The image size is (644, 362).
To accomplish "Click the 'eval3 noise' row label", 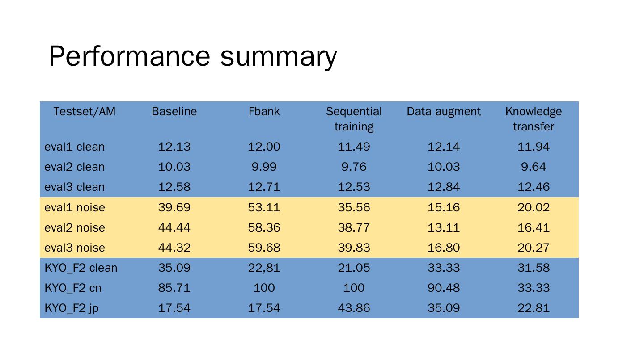I will pos(75,248).
